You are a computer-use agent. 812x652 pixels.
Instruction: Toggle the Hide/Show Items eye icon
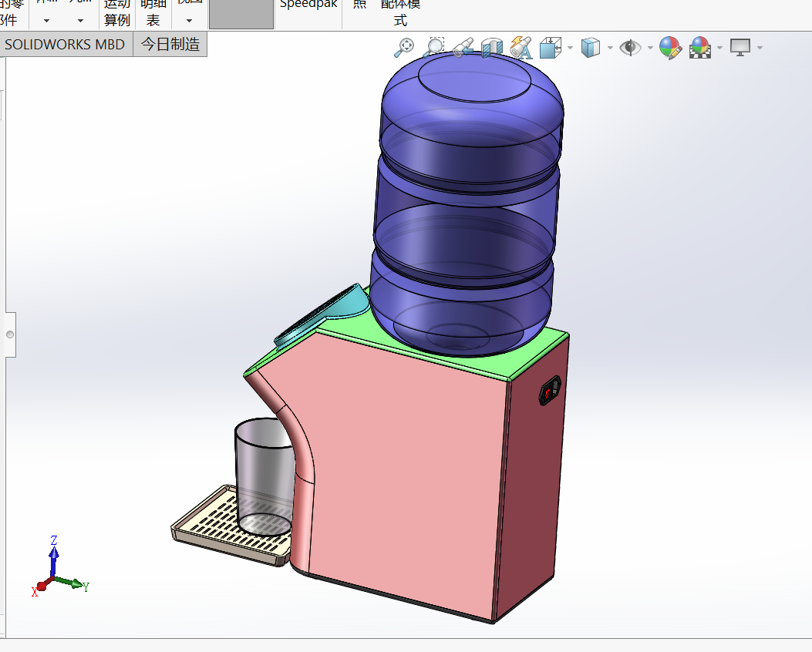coord(630,48)
